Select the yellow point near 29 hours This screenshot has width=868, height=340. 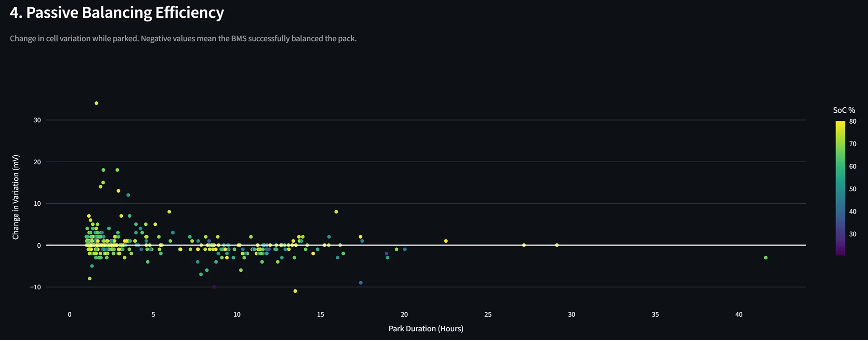[x=557, y=245]
